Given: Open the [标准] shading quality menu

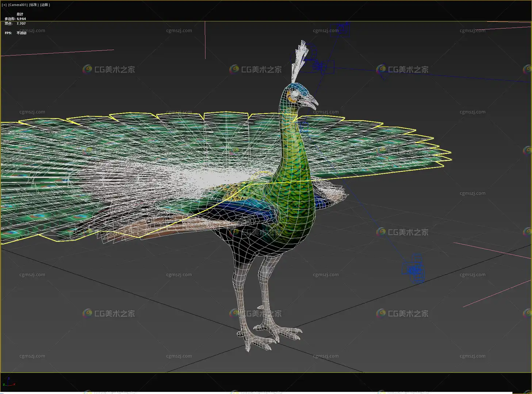Looking at the screenshot, I should coord(34,5).
